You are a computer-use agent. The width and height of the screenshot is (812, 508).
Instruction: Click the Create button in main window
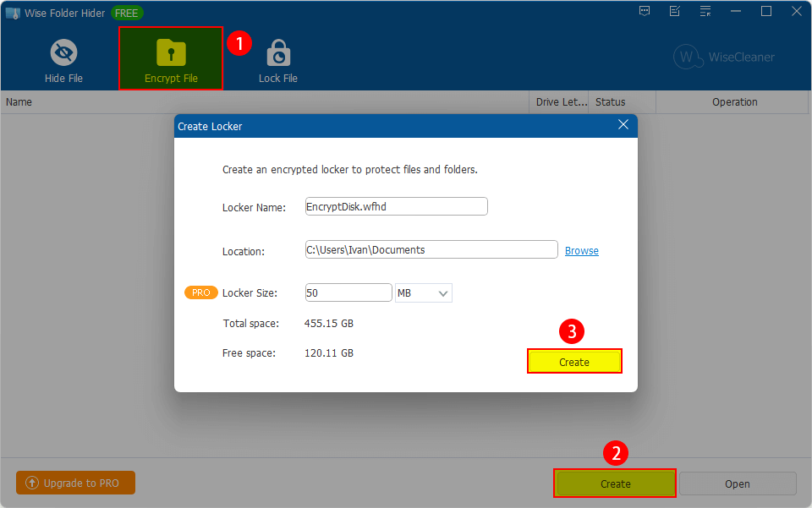point(615,483)
